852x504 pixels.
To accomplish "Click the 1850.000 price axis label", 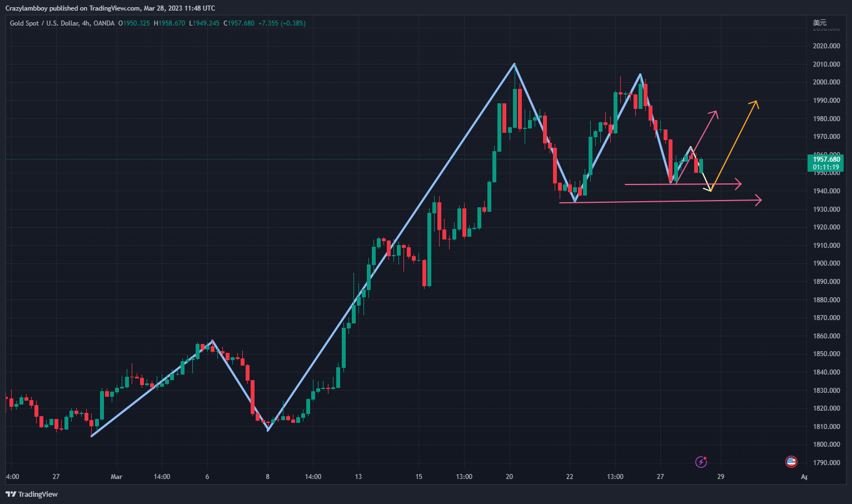I will click(x=826, y=354).
